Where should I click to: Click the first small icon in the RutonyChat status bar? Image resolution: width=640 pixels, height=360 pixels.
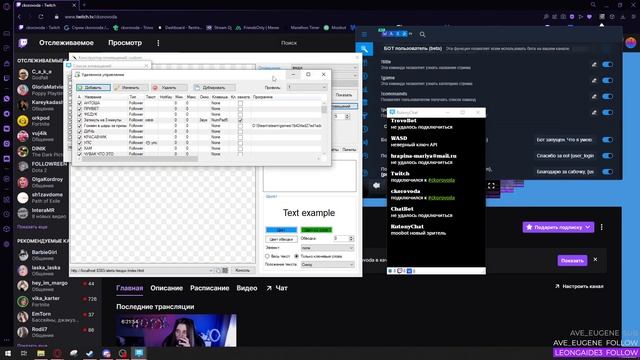pos(391,271)
